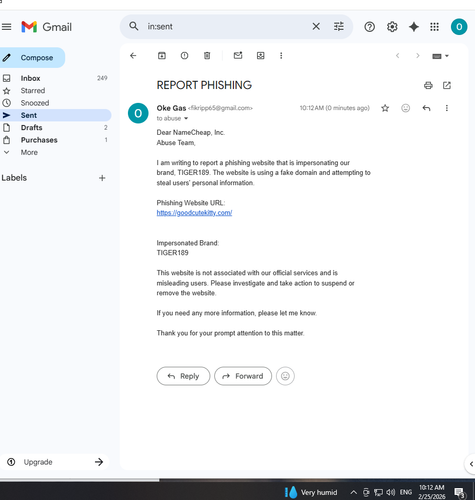This screenshot has width=475, height=500.
Task: Open the Gemini sparkle icon
Action: (x=414, y=27)
